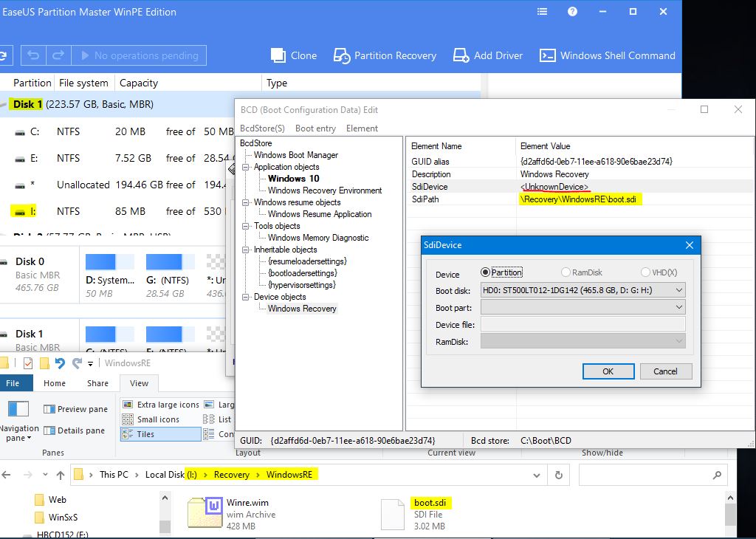Select the RamDisk radio option

click(566, 272)
